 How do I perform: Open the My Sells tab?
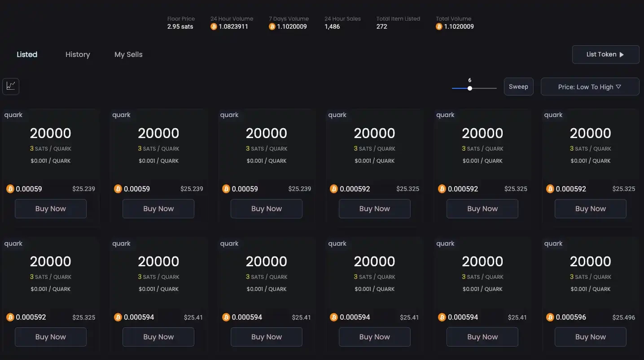pyautogui.click(x=128, y=55)
